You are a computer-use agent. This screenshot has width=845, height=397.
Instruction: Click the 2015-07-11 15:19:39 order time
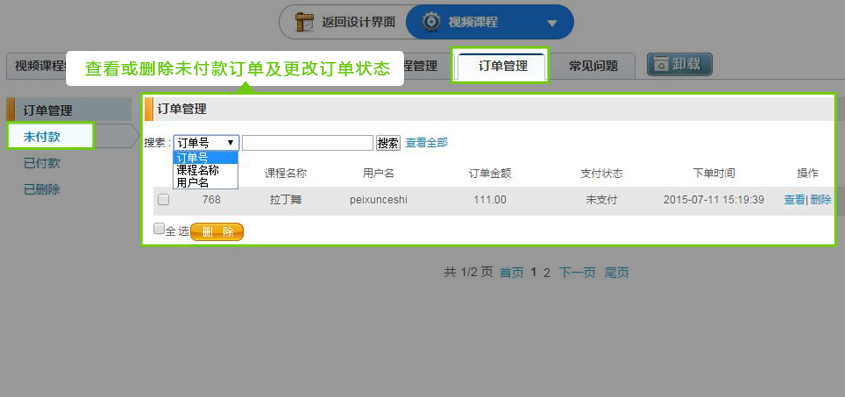pyautogui.click(x=714, y=200)
